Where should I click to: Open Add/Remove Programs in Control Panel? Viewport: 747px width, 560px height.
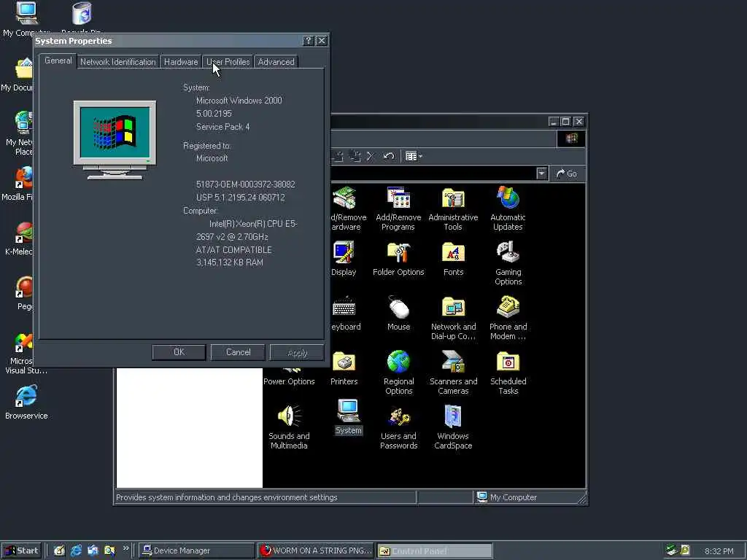click(x=398, y=208)
